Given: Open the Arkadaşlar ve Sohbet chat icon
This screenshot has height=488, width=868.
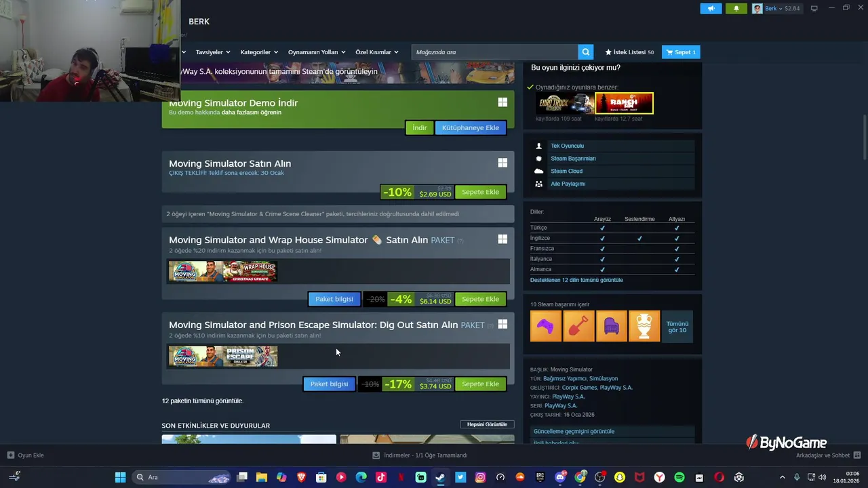Looking at the screenshot, I should [x=857, y=455].
